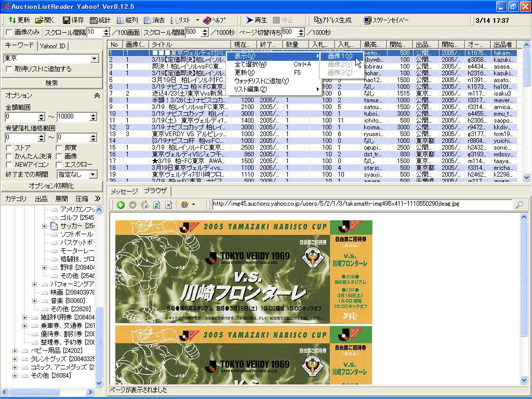
Task: Expand the 音楽 category node
Action: (34, 301)
